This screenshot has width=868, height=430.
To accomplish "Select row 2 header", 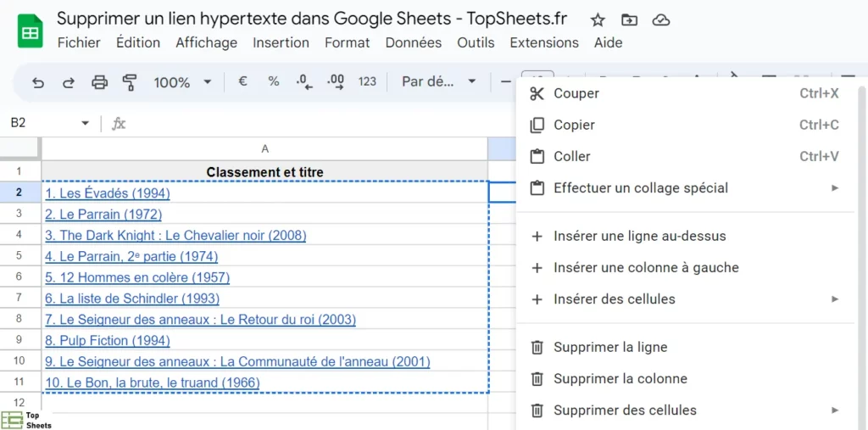I will (x=20, y=193).
